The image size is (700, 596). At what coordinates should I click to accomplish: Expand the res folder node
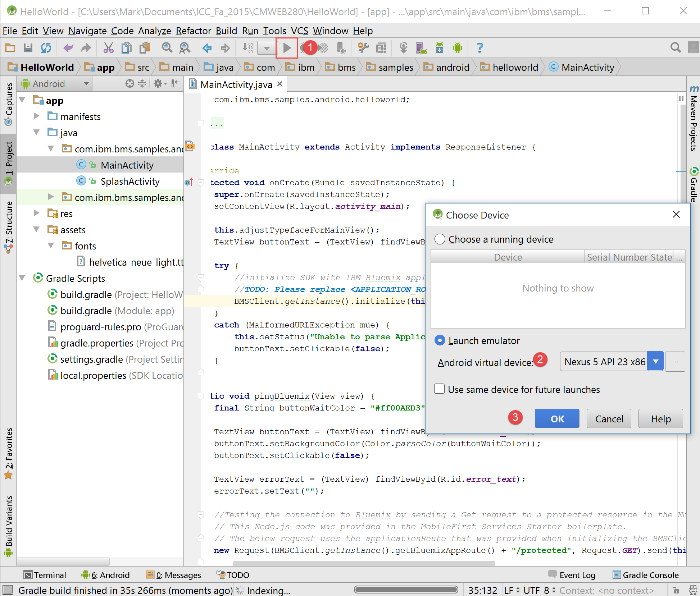coord(36,213)
